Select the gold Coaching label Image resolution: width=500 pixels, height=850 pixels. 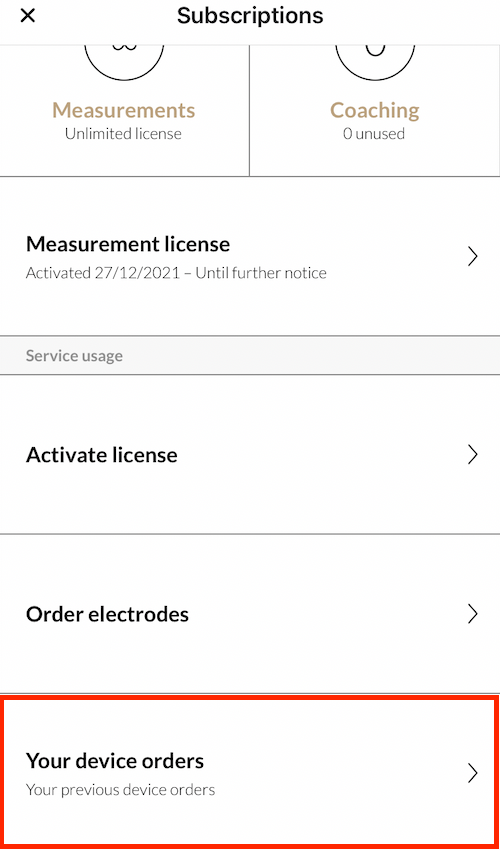pyautogui.click(x=375, y=111)
